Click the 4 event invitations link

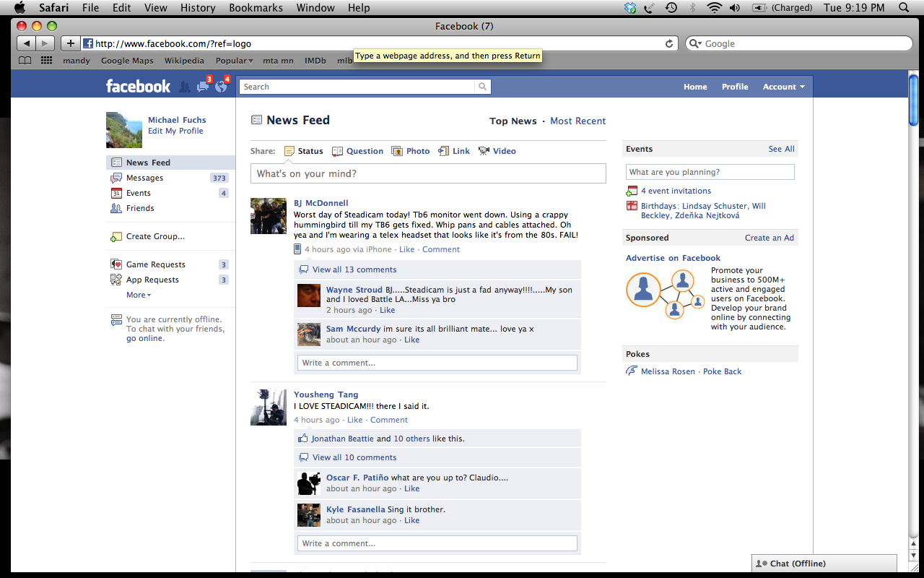coord(676,191)
